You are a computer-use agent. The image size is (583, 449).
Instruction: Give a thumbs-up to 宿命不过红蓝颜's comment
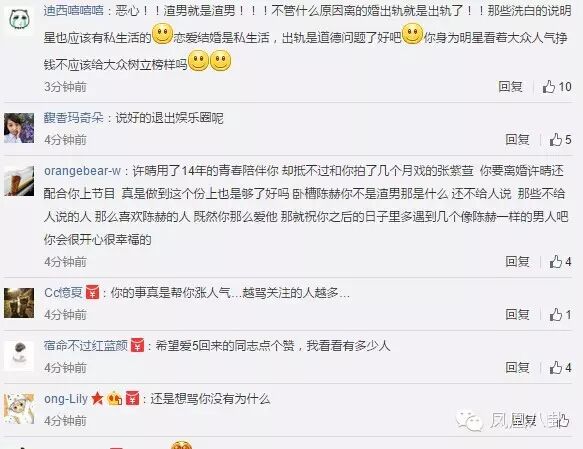[560, 368]
